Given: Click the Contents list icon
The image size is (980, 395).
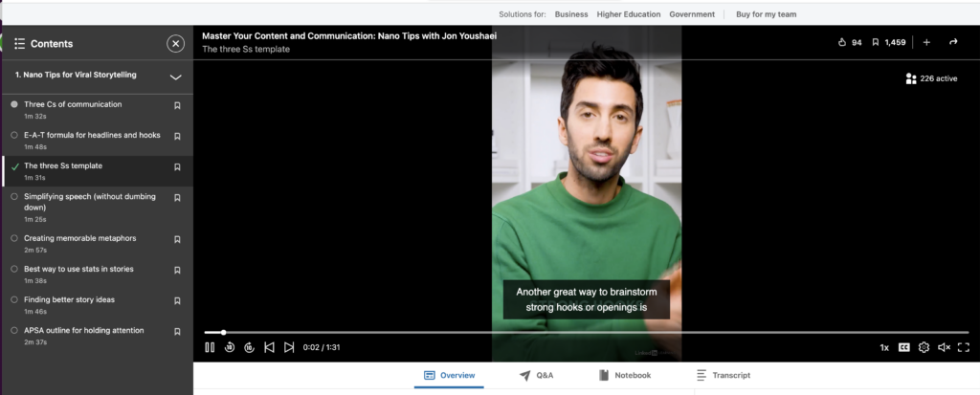Looking at the screenshot, I should 19,44.
